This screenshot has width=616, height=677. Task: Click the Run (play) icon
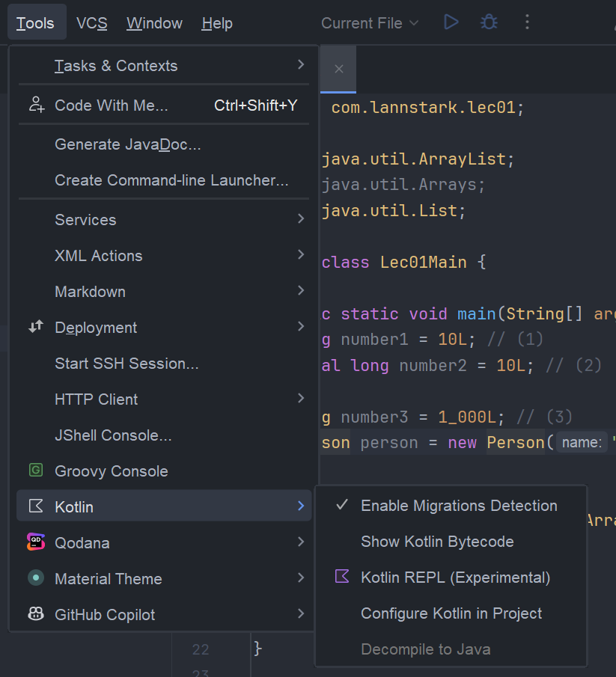point(451,22)
